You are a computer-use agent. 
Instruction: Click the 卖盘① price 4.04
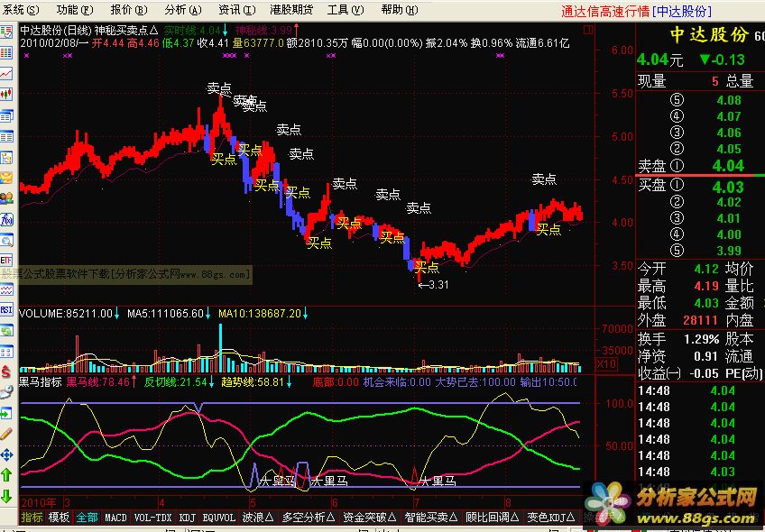click(728, 166)
